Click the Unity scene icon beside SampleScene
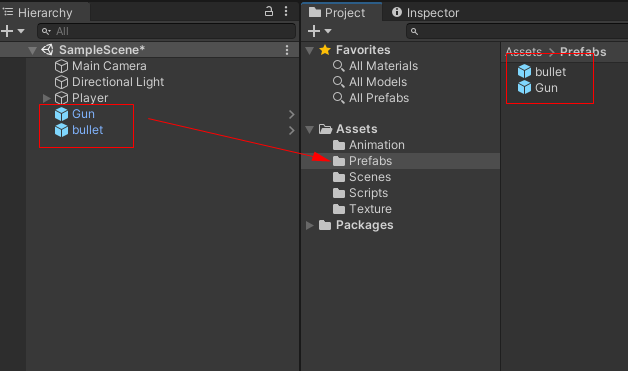 47,50
